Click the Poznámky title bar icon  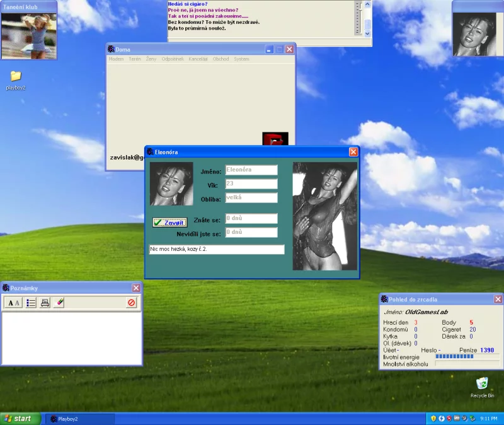tap(6, 288)
